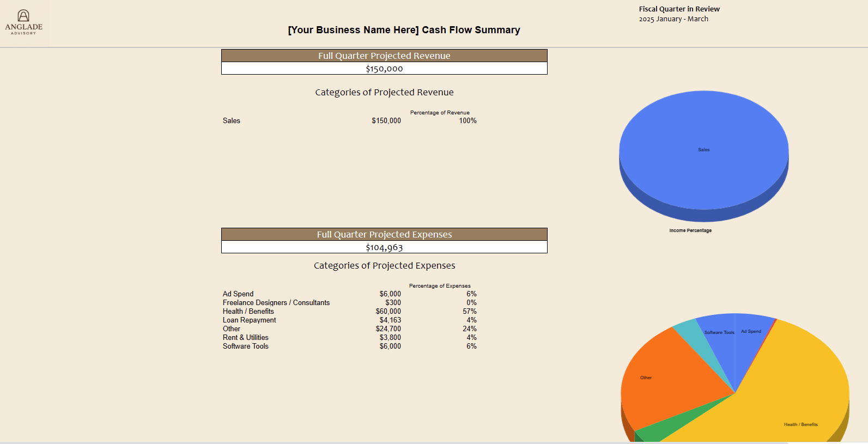This screenshot has width=868, height=444.
Task: Click the Anglade Advisory logo
Action: [23, 22]
